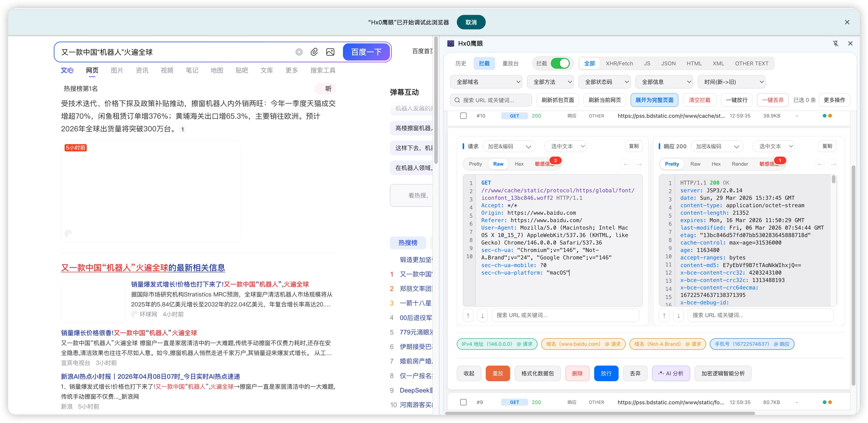
Task: Click the request pane search input
Action: point(565,315)
